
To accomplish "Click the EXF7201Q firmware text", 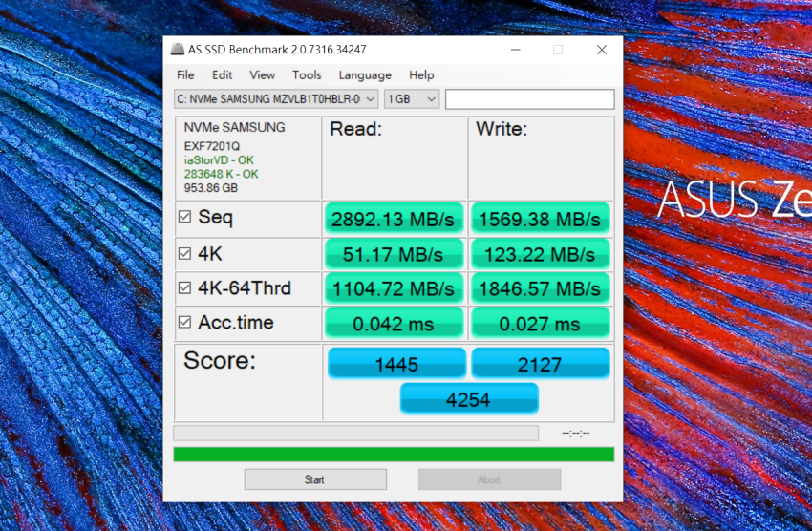I will [x=212, y=146].
